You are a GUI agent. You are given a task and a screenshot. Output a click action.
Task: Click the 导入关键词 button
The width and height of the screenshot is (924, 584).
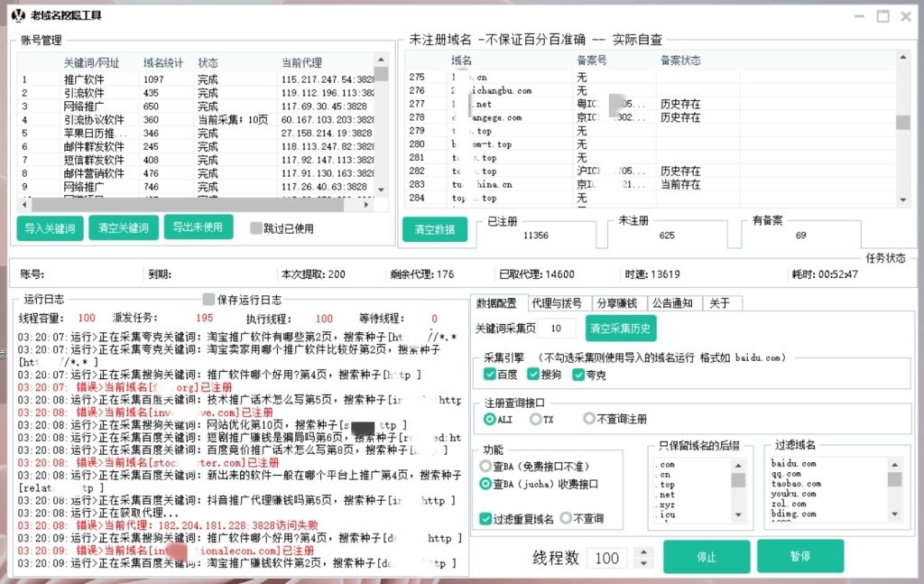pyautogui.click(x=50, y=227)
